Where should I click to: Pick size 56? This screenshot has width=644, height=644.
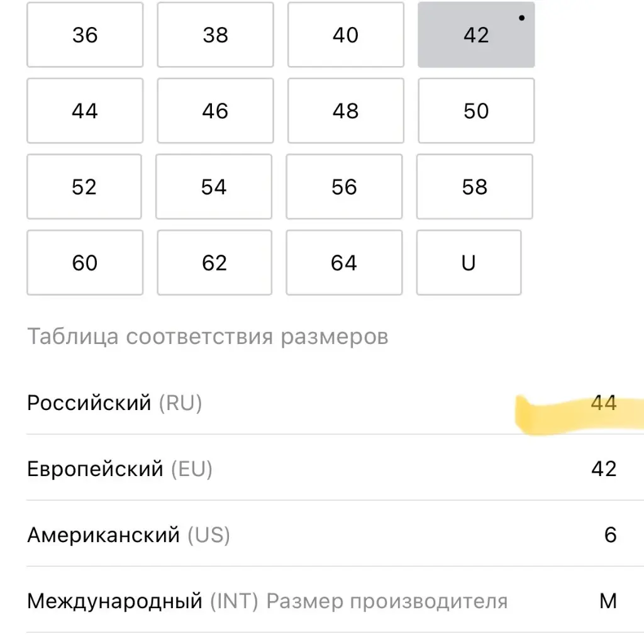344,186
